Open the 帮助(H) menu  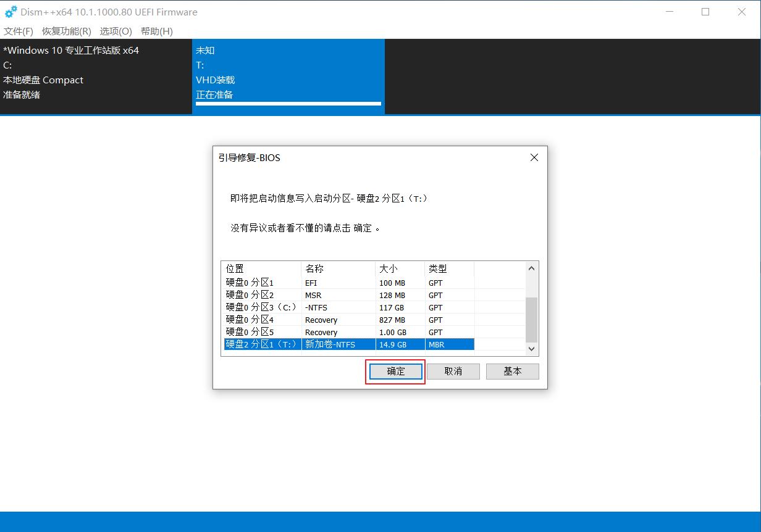[x=156, y=31]
